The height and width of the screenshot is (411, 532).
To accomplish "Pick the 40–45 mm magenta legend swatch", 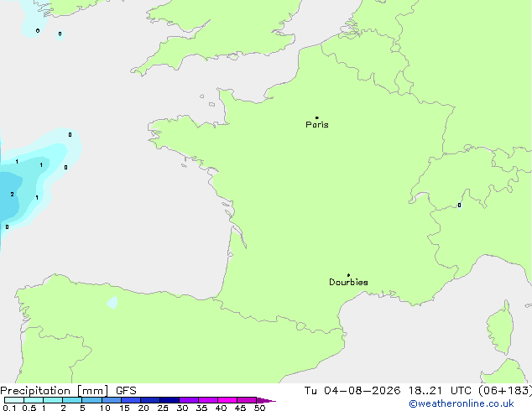I will coord(227,400).
